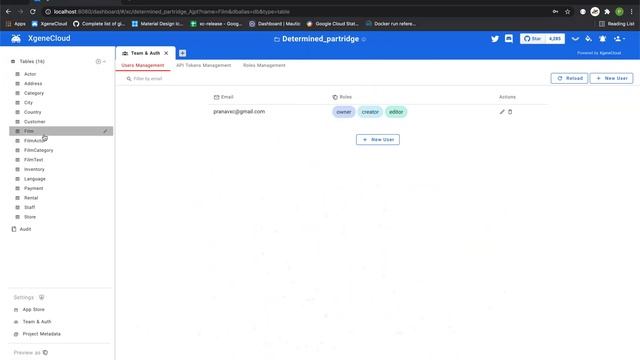Add a new tab with plus icon

click(182, 53)
